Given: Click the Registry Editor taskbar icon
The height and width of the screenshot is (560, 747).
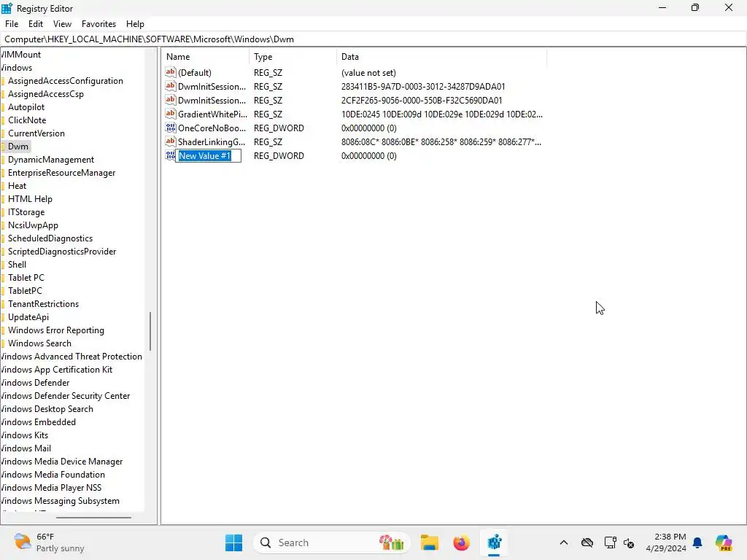Looking at the screenshot, I should click(494, 542).
